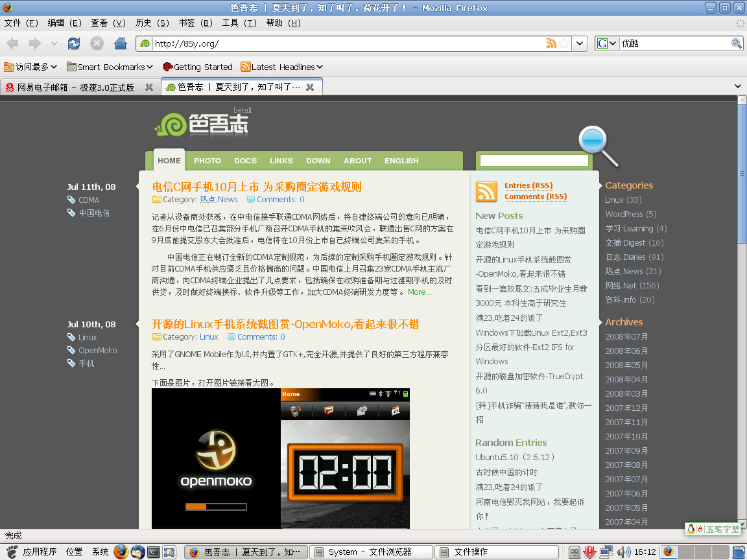Click the 笆吾志 snail site logo

(x=202, y=123)
